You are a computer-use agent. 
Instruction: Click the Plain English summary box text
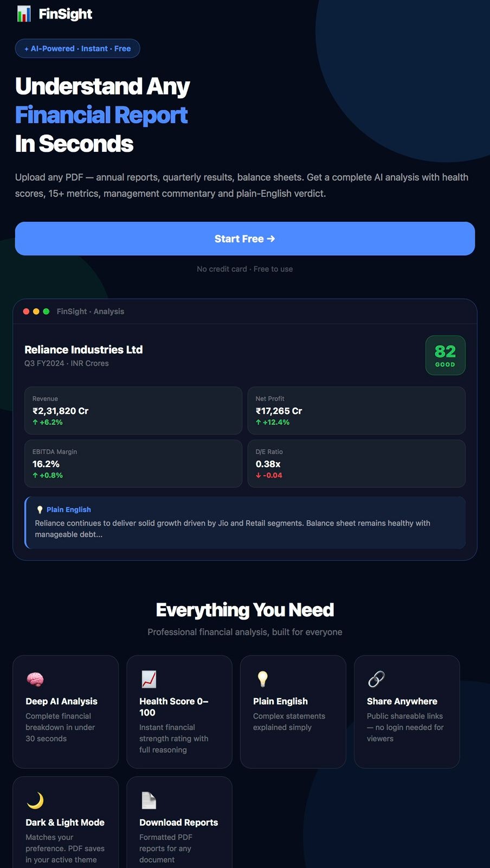[x=233, y=529]
